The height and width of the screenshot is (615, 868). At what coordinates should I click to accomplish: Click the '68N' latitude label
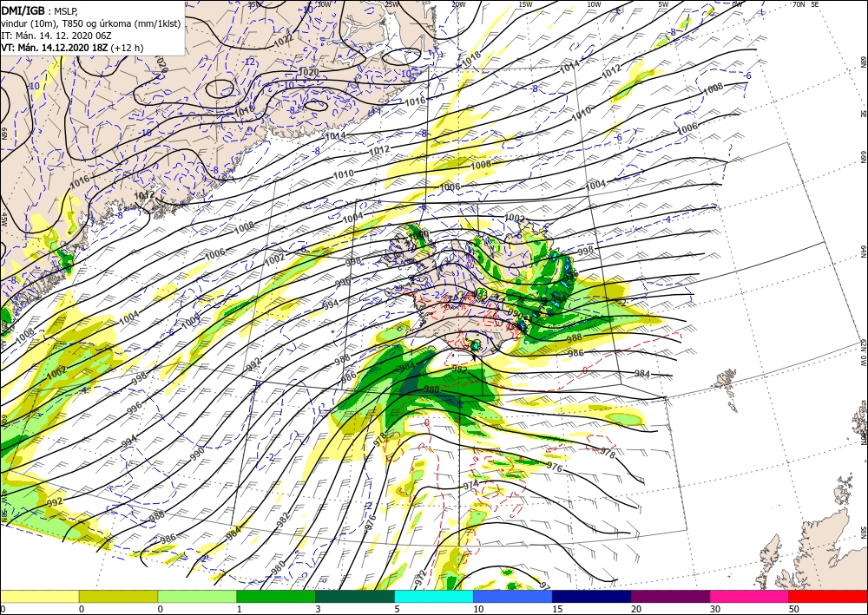point(863,61)
